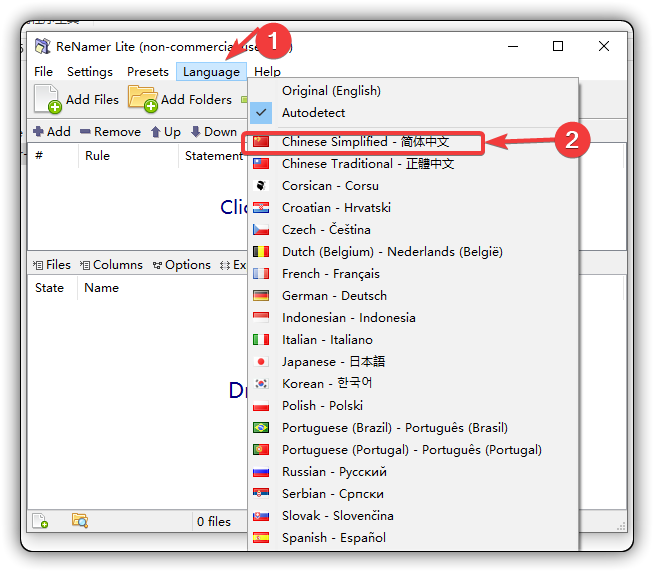654x572 pixels.
Task: Open the Settings menu
Action: [x=90, y=72]
